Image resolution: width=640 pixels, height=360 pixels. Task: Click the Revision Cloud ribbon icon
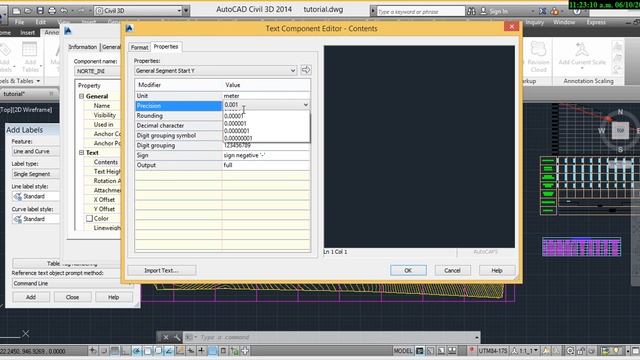point(538,50)
